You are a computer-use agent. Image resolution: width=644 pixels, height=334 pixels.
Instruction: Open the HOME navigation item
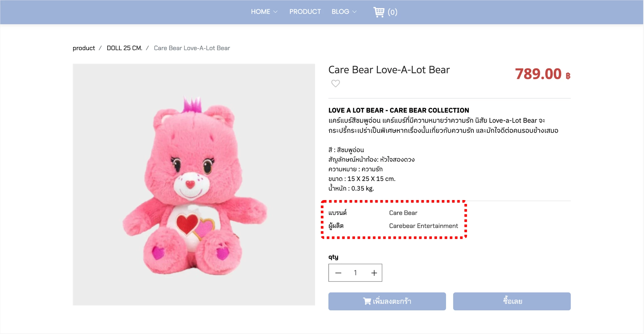pos(260,12)
